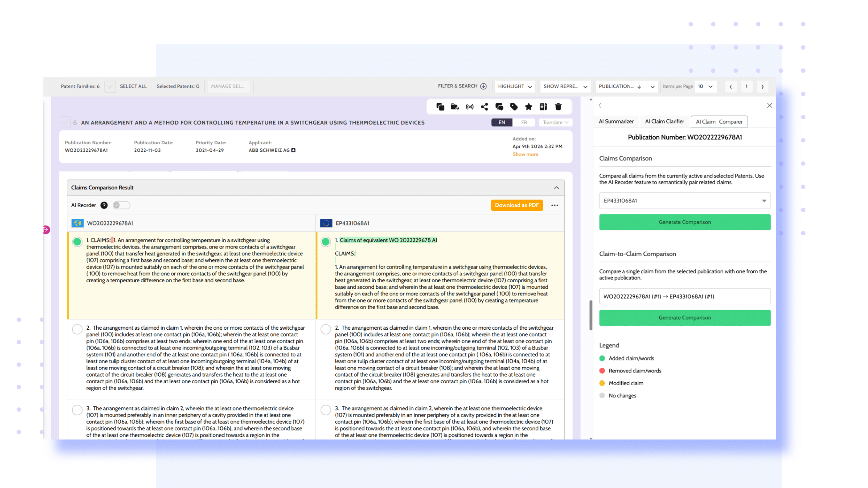Click the AI Reorder help question icon
The width and height of the screenshot is (868, 488).
(x=104, y=205)
